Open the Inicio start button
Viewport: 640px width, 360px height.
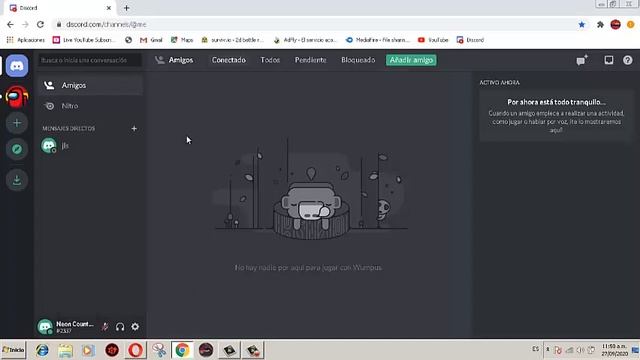pos(13,350)
